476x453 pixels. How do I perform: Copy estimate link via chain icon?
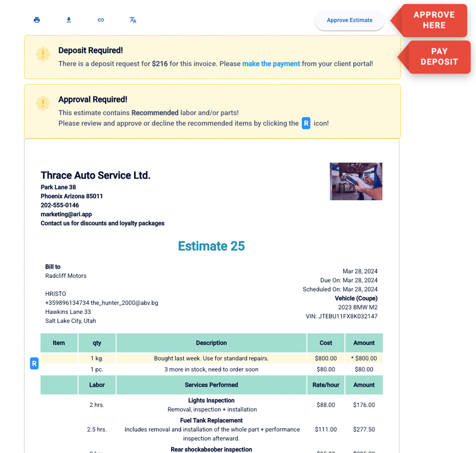coord(101,20)
